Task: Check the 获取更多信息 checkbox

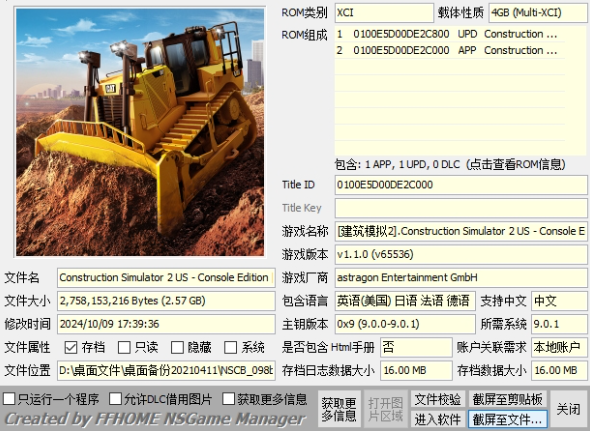Action: click(x=228, y=399)
